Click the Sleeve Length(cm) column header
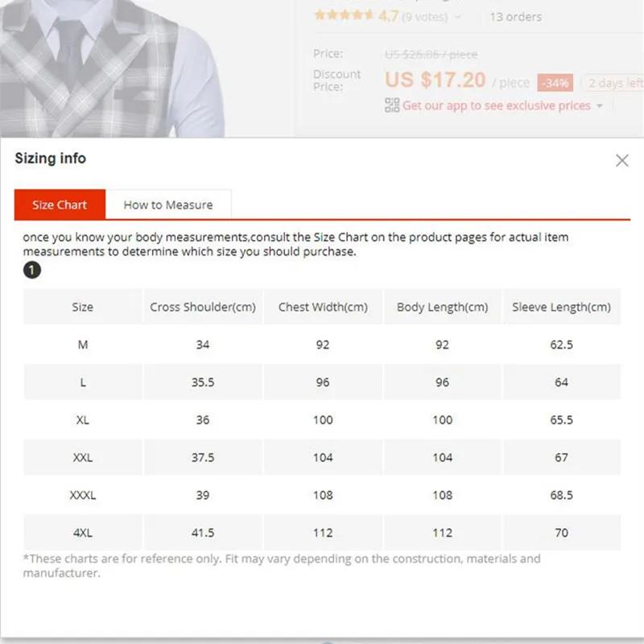 pyautogui.click(x=561, y=307)
